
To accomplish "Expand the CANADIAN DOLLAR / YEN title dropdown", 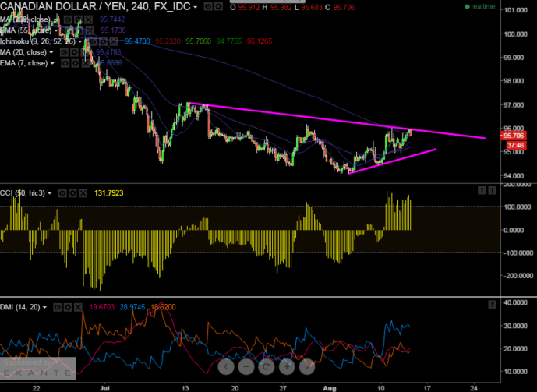I will (195, 7).
